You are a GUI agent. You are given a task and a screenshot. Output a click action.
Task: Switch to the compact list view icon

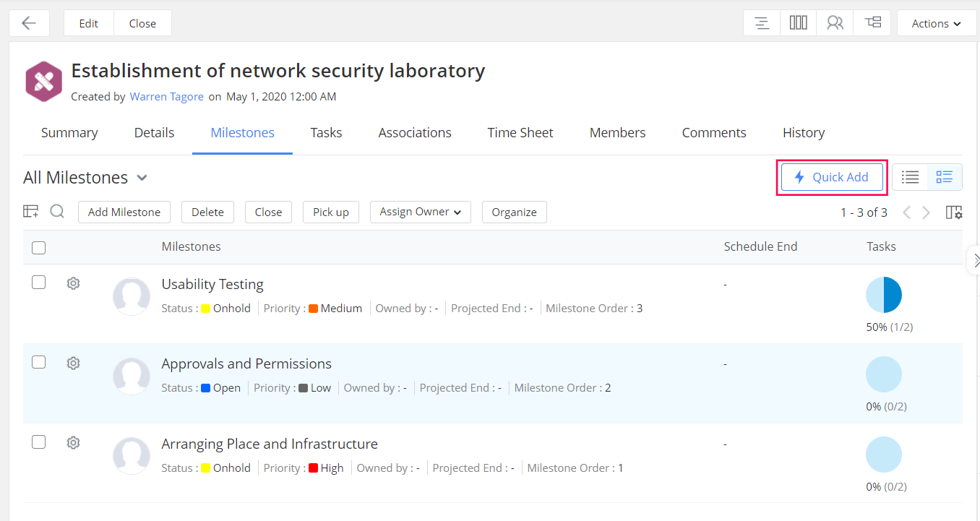point(910,177)
